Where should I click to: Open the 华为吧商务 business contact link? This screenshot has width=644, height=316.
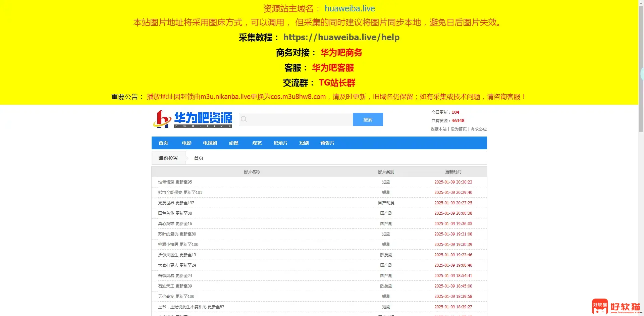click(x=341, y=53)
